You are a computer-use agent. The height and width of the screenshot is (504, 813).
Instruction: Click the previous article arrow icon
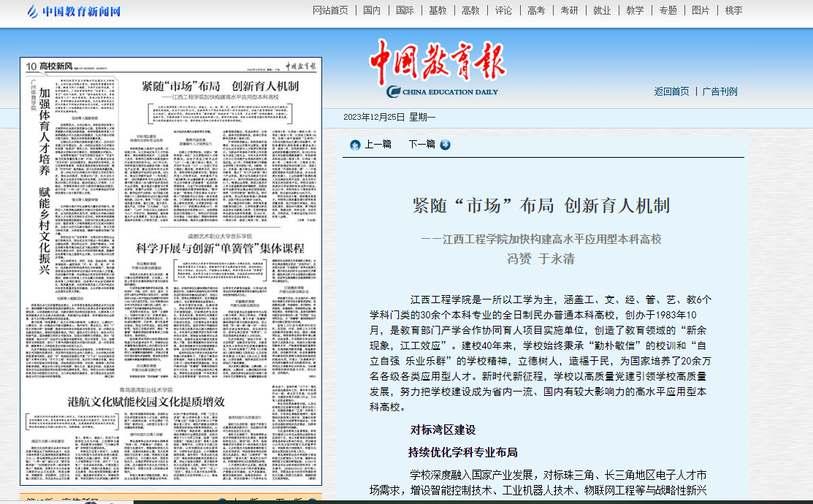pyautogui.click(x=355, y=145)
